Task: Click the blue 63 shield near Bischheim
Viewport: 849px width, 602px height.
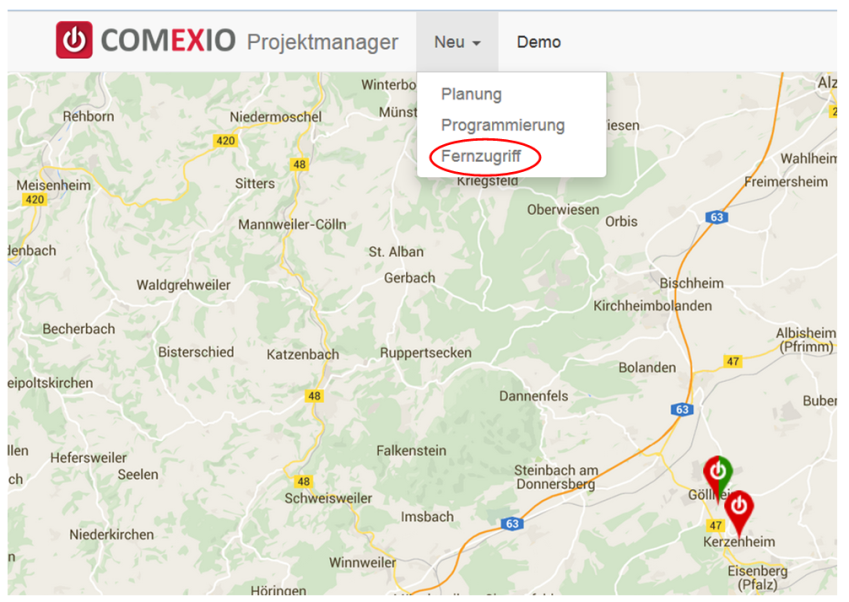Action: tap(717, 217)
